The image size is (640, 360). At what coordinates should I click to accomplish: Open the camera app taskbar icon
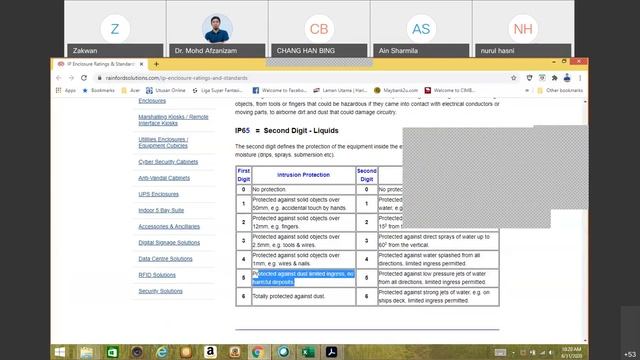point(137,352)
